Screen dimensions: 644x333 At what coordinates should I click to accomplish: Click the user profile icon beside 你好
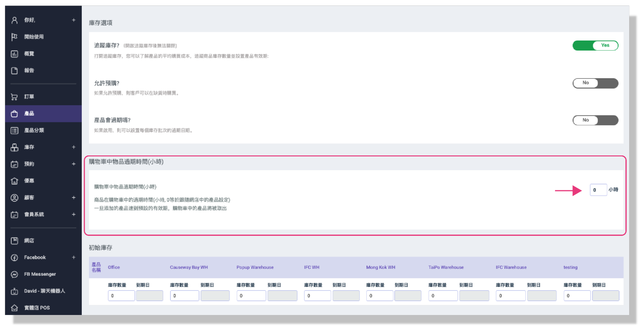(x=14, y=20)
